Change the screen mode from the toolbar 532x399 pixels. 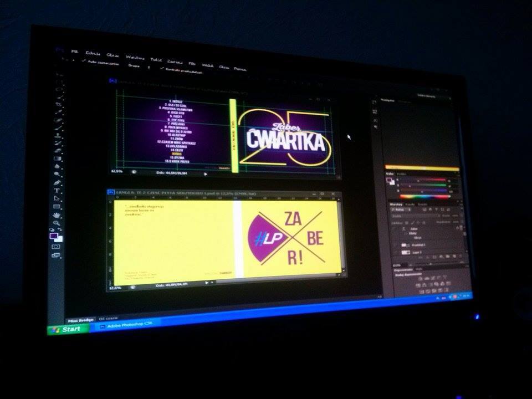pos(55,255)
